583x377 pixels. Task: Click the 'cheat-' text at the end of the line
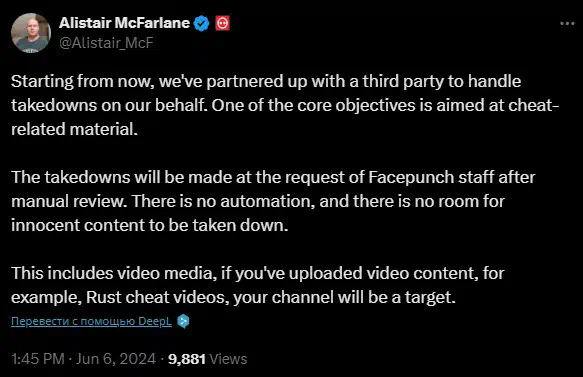(x=534, y=105)
